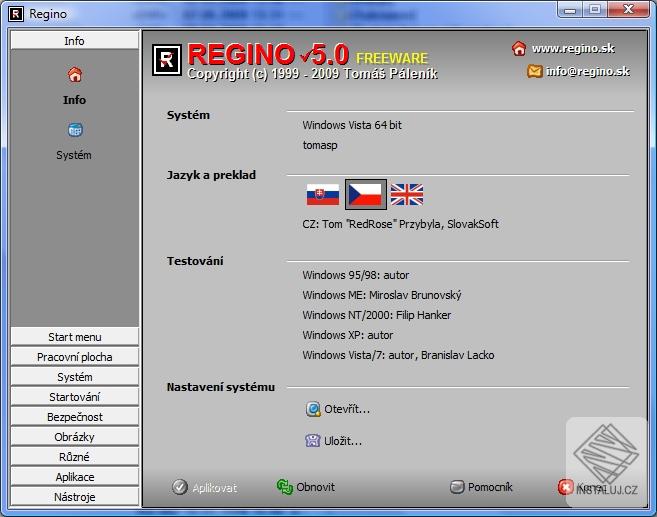Screen dimensions: 657x517
Task: Click the line Windows NT/2000: Filip Hanker
Action: pyautogui.click(x=377, y=315)
